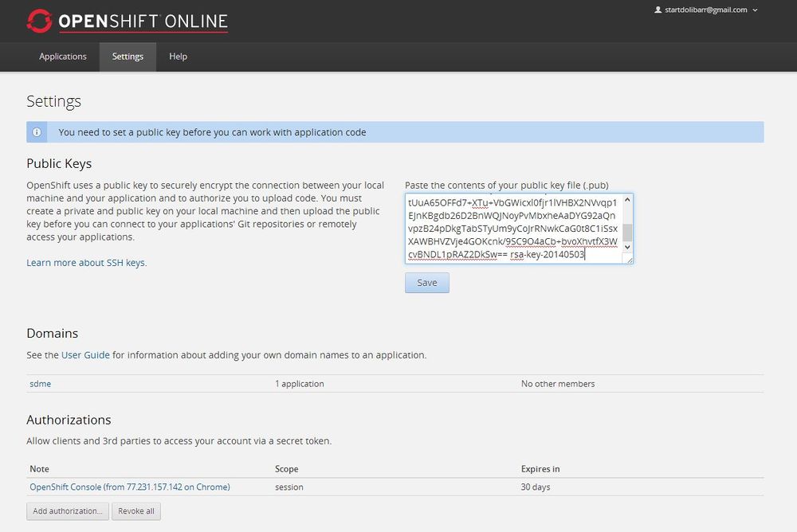The height and width of the screenshot is (532, 797).
Task: Click the "Add authorization..." button
Action: pos(67,510)
